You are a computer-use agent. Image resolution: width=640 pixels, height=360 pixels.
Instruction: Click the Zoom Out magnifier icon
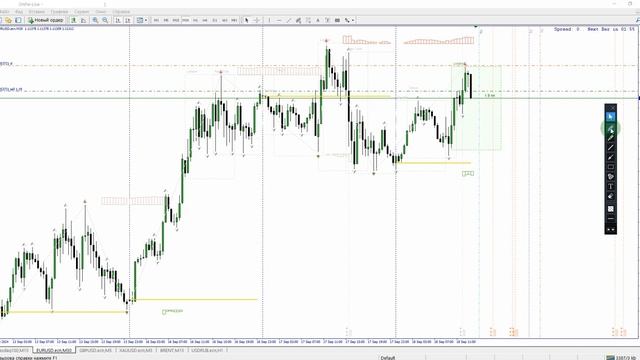click(105, 20)
